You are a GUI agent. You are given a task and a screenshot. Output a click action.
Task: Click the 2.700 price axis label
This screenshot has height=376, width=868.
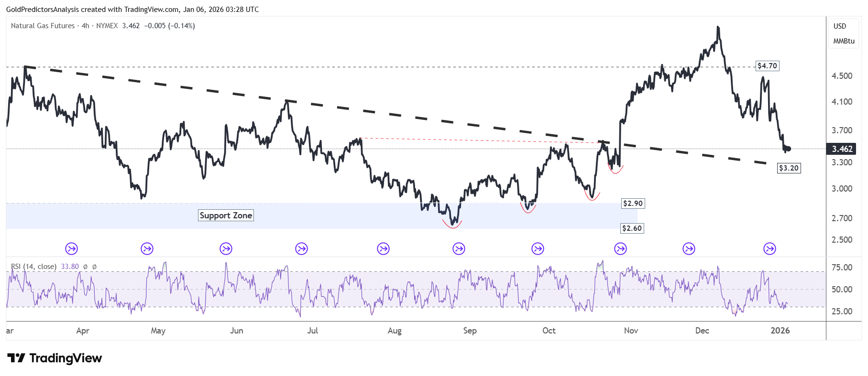pos(842,218)
